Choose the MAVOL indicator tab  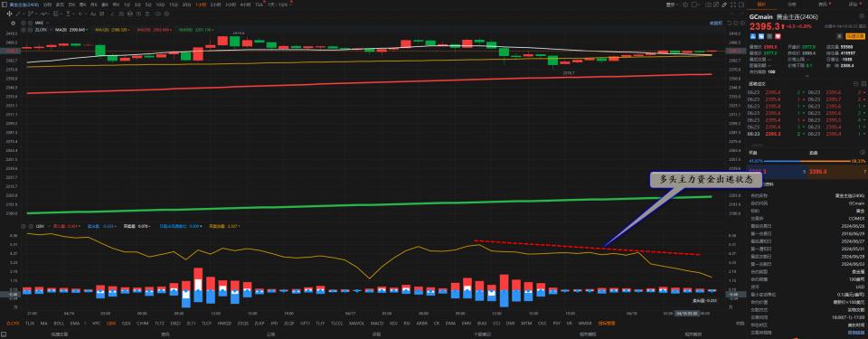point(357,323)
